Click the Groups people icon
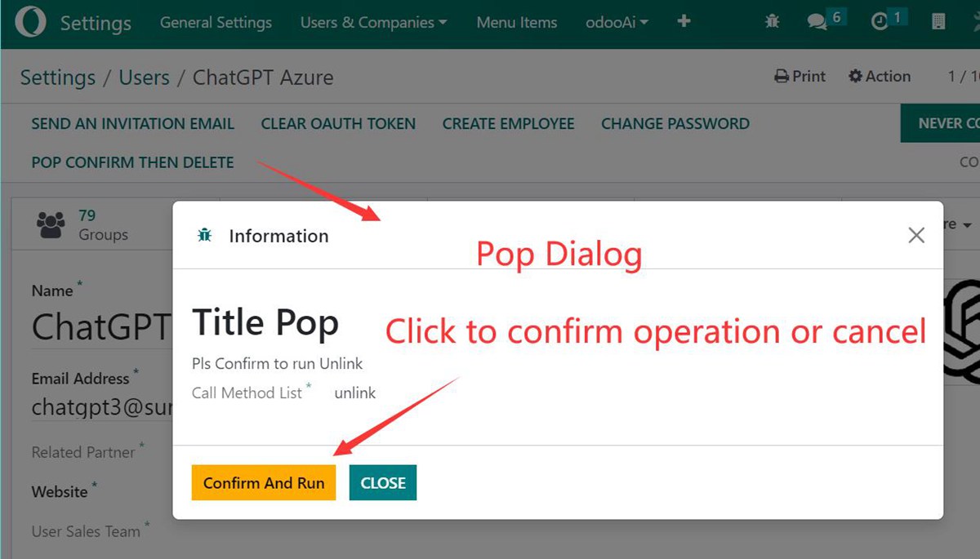This screenshot has height=559, width=980. [x=51, y=224]
